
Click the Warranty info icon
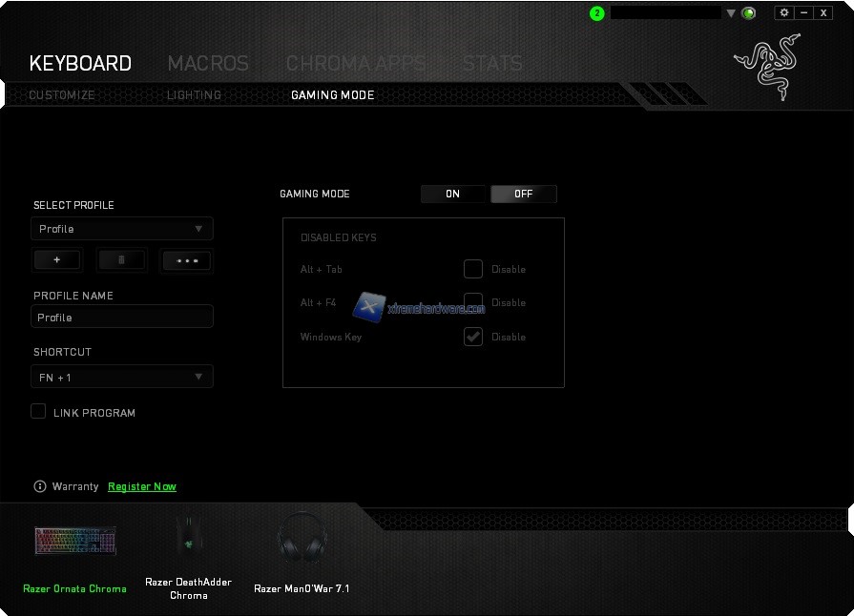[40, 486]
